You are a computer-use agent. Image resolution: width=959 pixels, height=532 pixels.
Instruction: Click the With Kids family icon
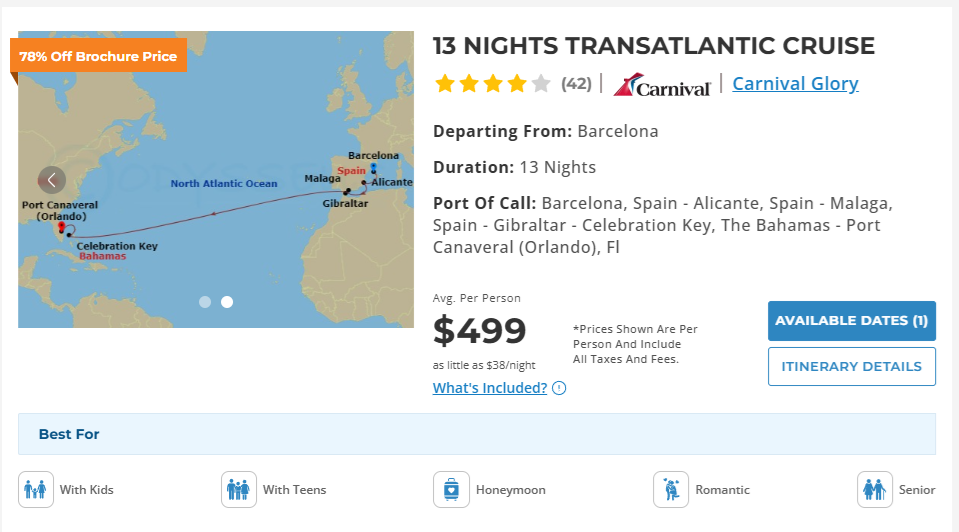[36, 490]
